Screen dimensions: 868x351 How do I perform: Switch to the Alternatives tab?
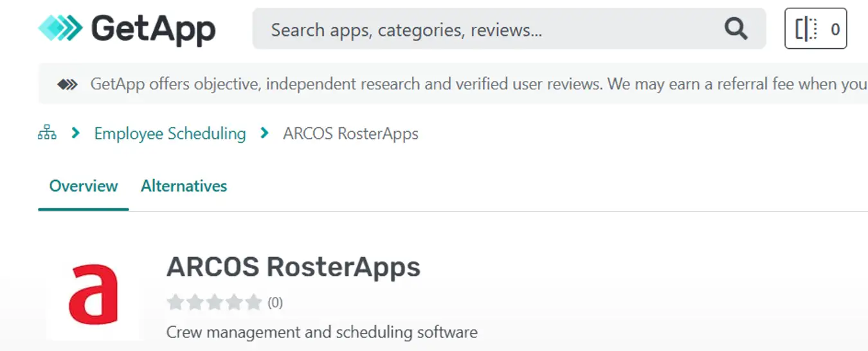point(184,186)
